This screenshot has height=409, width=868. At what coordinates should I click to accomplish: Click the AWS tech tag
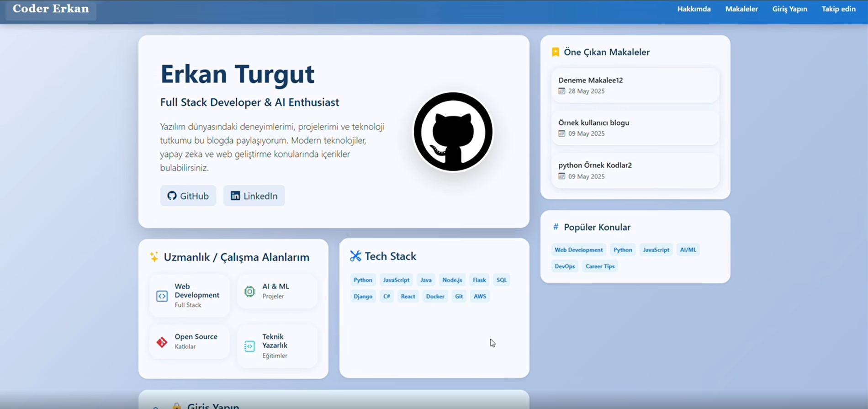(x=480, y=296)
